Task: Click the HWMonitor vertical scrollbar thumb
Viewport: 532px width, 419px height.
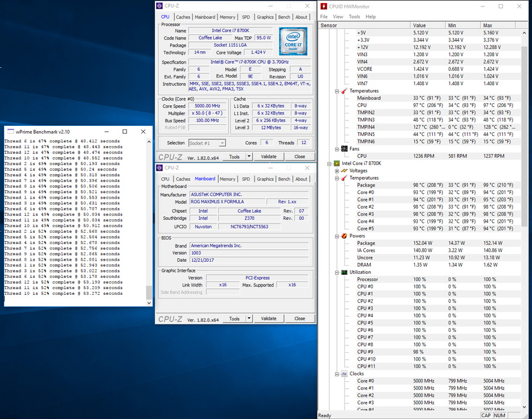Action: (524, 136)
